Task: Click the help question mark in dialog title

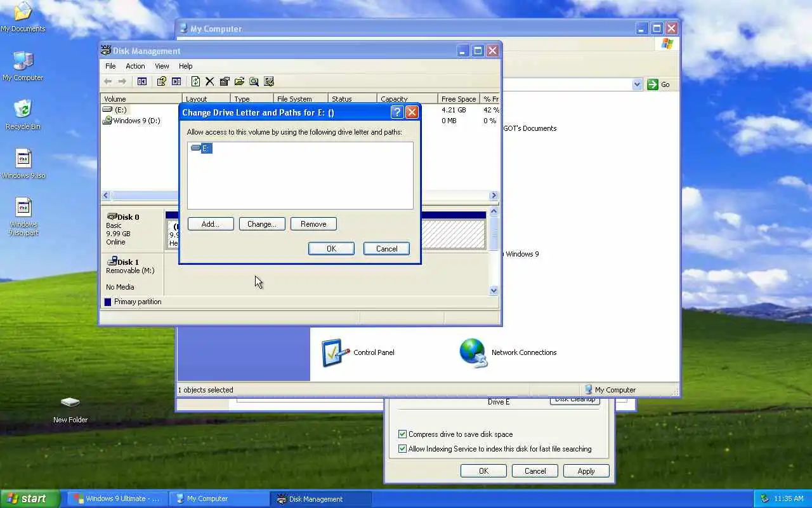Action: pos(397,112)
